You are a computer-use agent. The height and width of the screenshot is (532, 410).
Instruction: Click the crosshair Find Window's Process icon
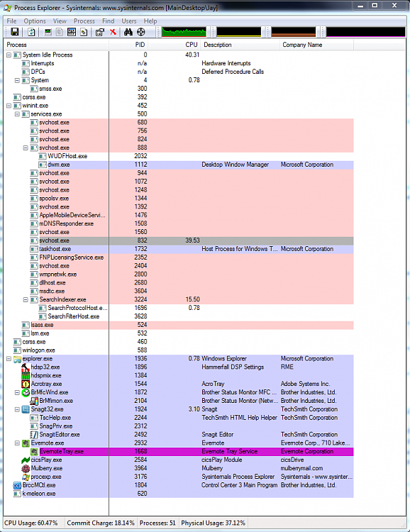pos(141,32)
